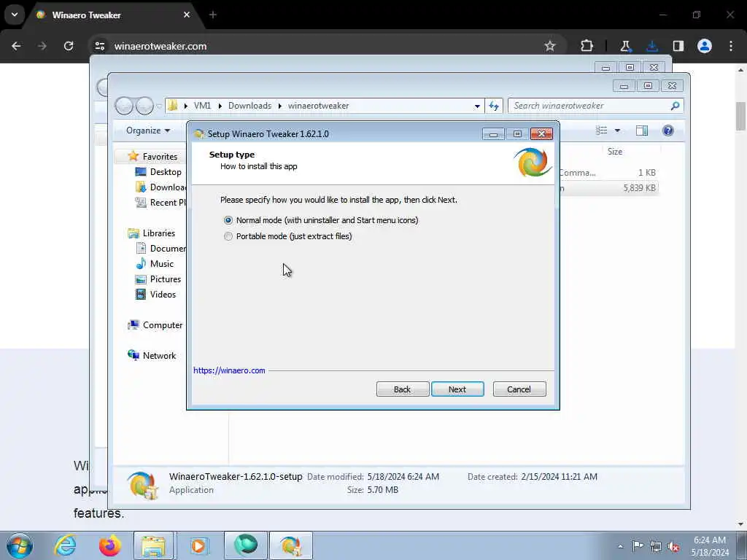Open Chrome Labs flask icon
747x560 pixels.
(x=625, y=46)
